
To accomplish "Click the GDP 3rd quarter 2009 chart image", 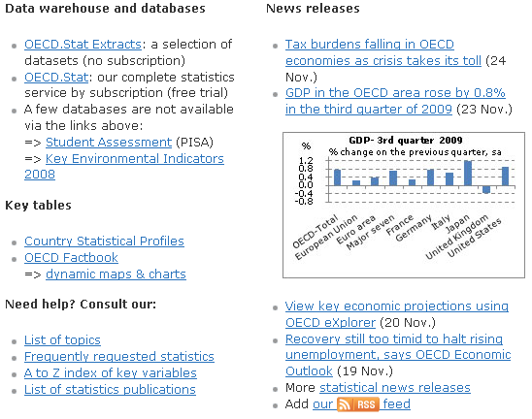I will (x=404, y=205).
